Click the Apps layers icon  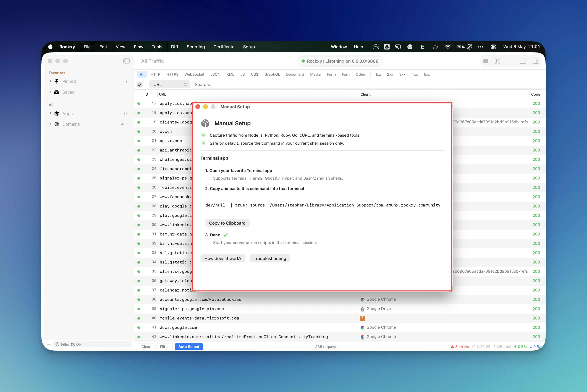coord(57,113)
